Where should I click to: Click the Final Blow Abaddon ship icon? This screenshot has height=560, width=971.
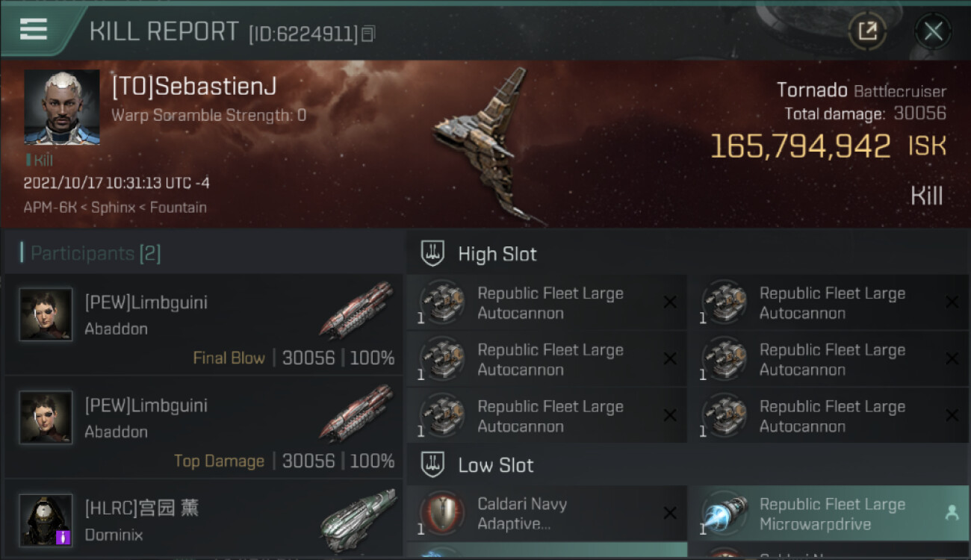356,310
